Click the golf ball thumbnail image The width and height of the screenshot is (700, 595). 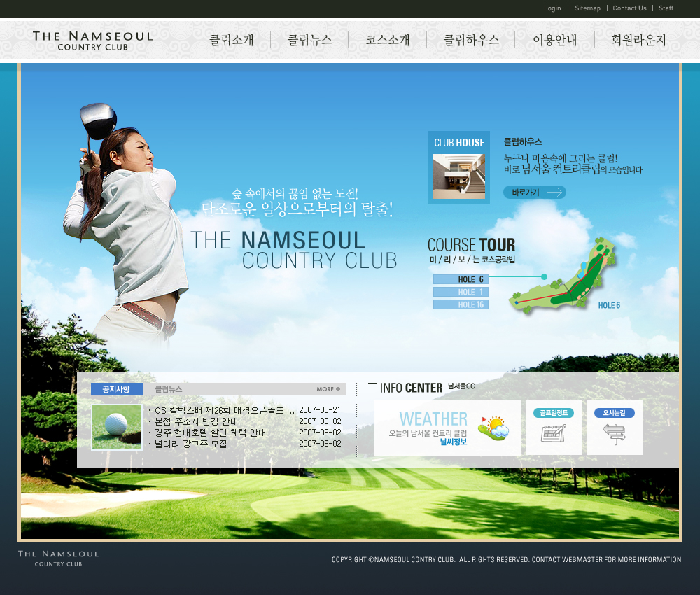[117, 427]
